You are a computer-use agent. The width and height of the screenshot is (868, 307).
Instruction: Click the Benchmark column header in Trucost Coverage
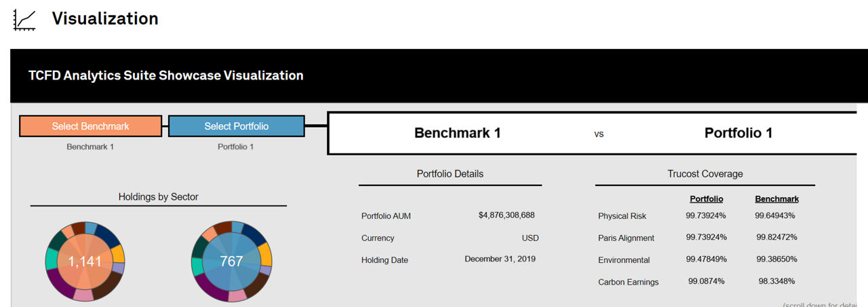tap(776, 199)
